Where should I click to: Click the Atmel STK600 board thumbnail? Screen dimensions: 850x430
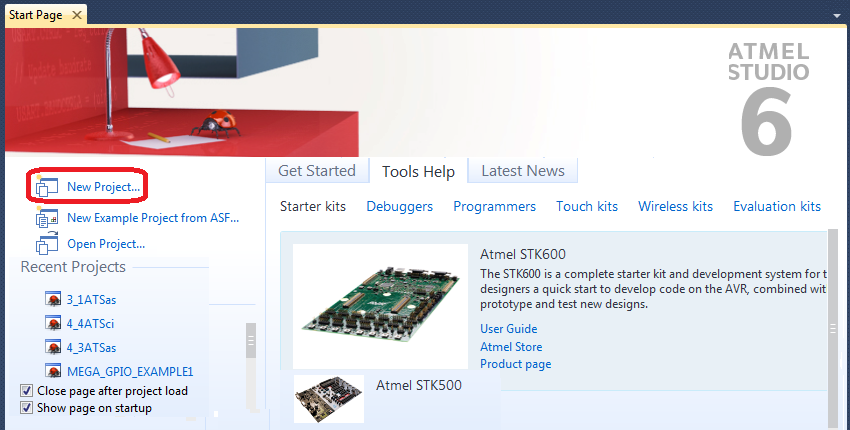(380, 306)
